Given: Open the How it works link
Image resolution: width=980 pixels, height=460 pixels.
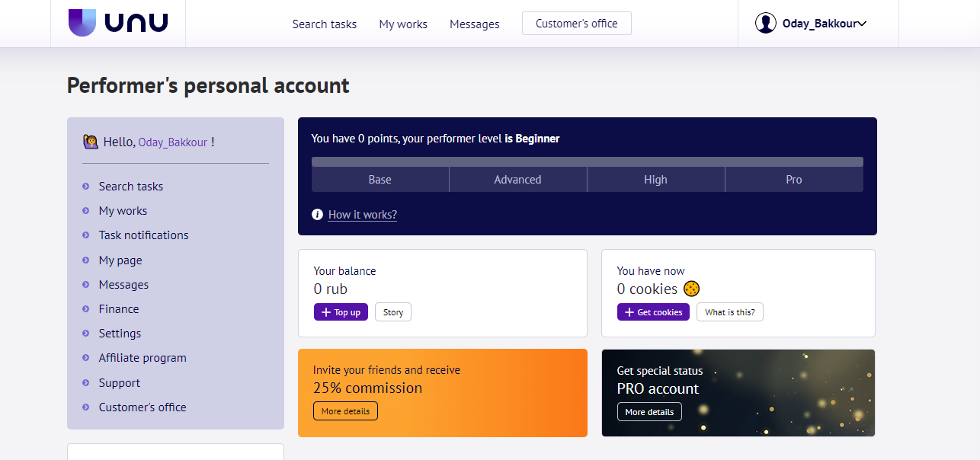Looking at the screenshot, I should (363, 215).
